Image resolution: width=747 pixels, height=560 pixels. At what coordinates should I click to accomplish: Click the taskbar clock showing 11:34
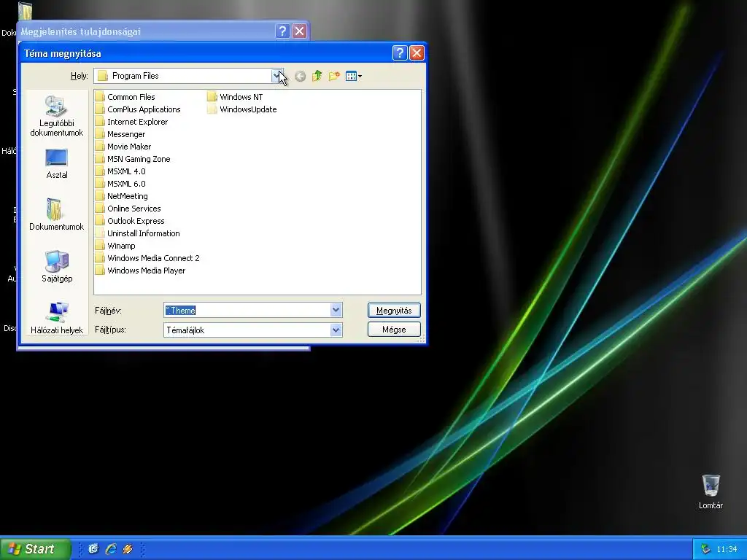pyautogui.click(x=727, y=549)
